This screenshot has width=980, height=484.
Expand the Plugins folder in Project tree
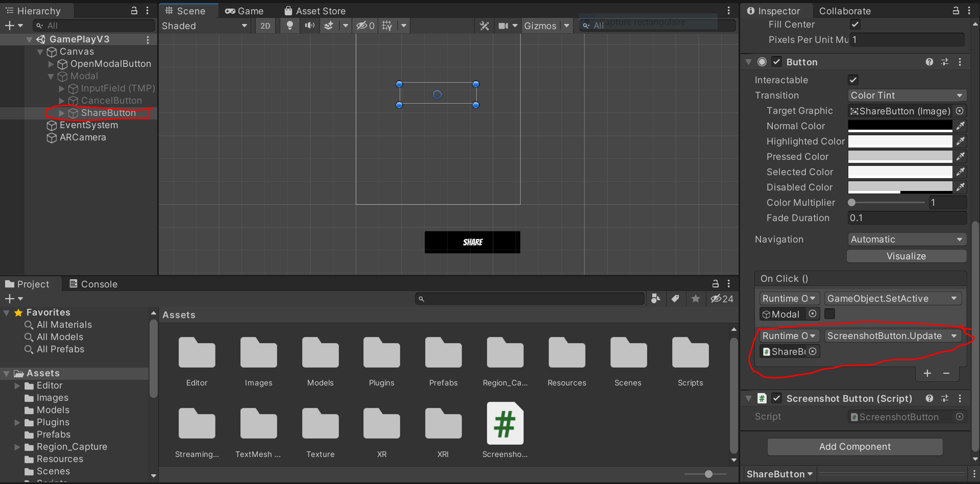point(17,422)
